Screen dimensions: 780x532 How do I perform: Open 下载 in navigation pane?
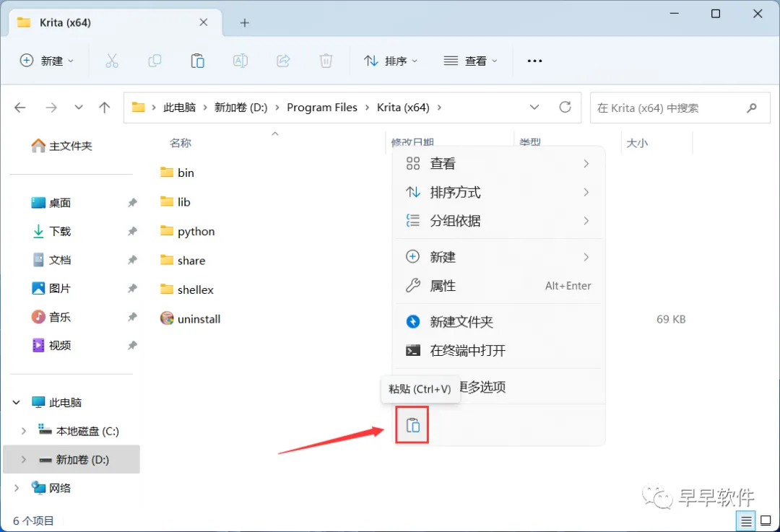pyautogui.click(x=51, y=231)
